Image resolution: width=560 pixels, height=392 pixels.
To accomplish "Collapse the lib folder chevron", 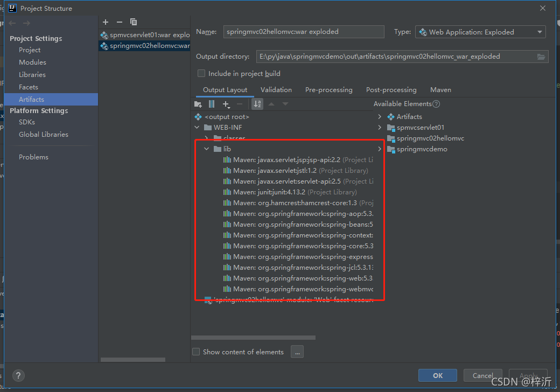I will click(x=206, y=149).
